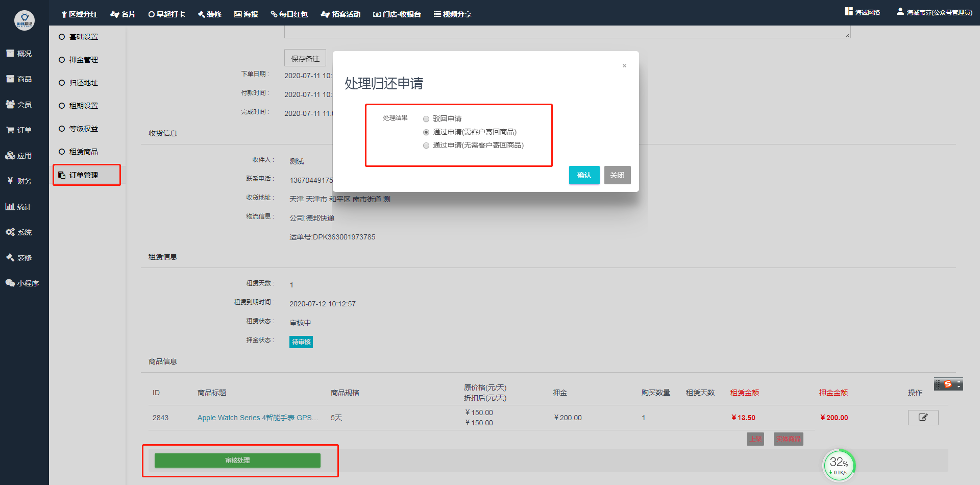Open the 装修 sidebar section
Image resolution: width=980 pixels, height=485 pixels.
tap(19, 258)
